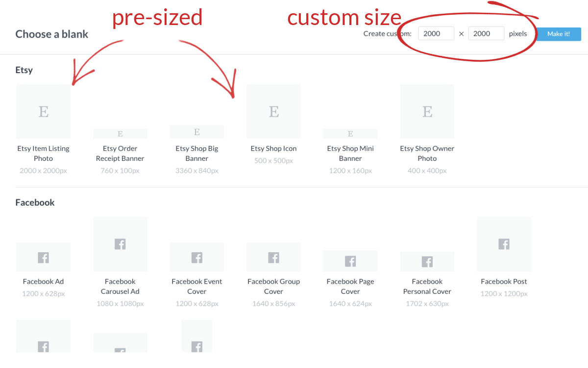Image resolution: width=588 pixels, height=368 pixels.
Task: Click the Etsy section heading
Action: [24, 70]
